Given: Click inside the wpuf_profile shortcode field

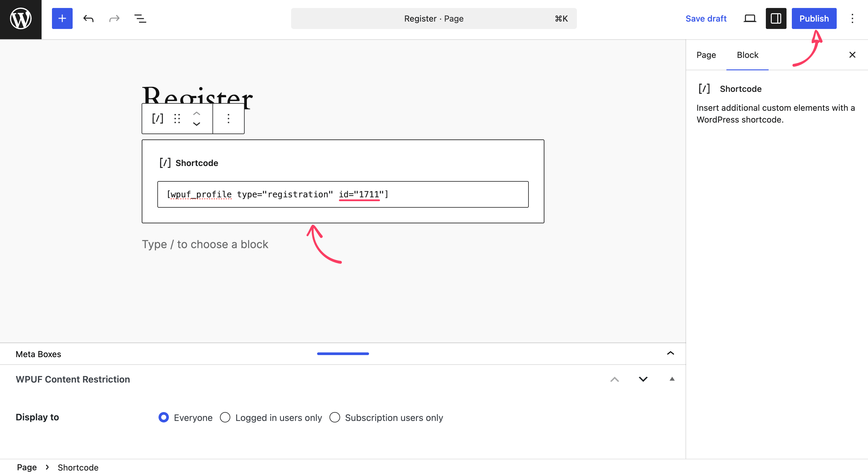Looking at the screenshot, I should coord(343,194).
